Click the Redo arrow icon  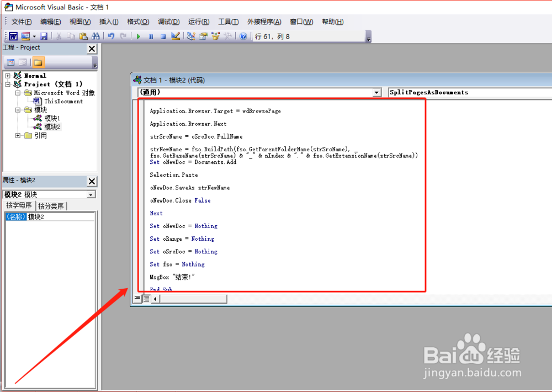point(123,36)
